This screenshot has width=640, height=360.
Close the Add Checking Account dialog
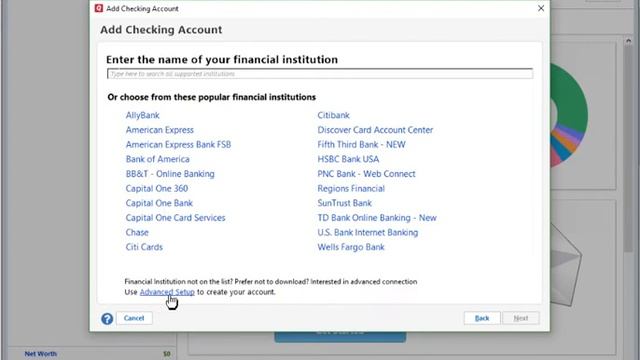click(541, 8)
